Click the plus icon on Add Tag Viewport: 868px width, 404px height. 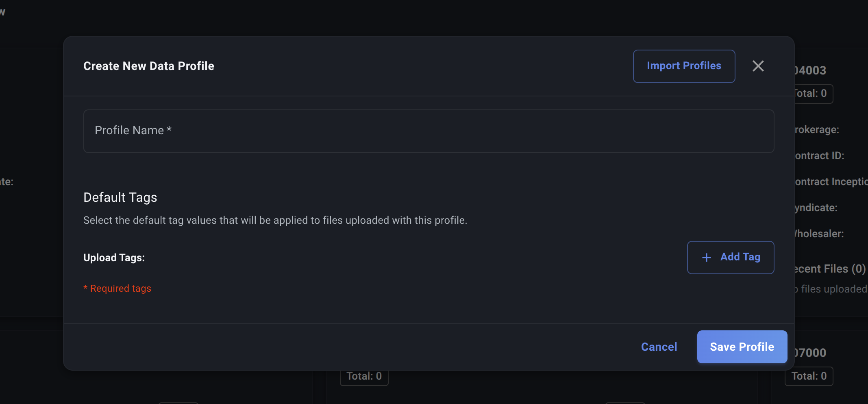(707, 258)
